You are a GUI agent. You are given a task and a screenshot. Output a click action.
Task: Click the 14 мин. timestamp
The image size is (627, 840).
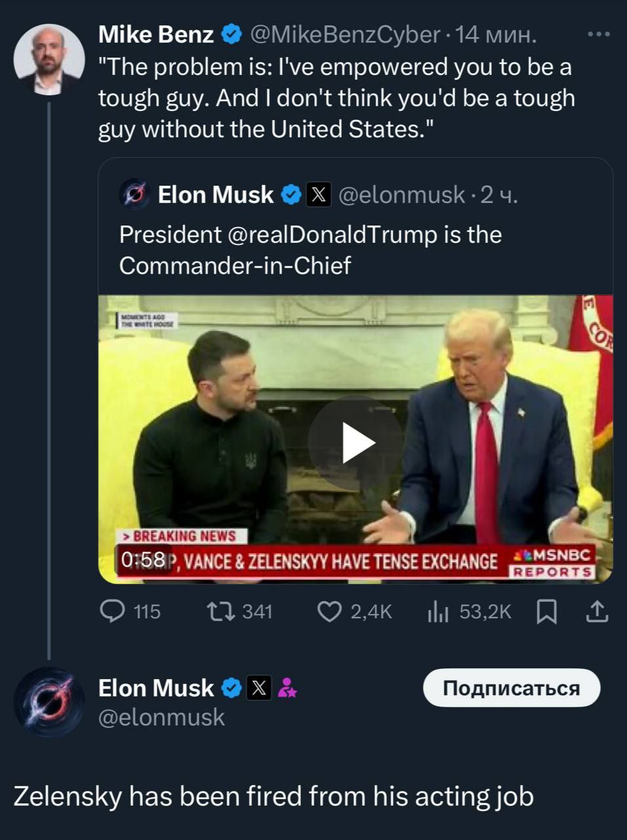point(496,35)
